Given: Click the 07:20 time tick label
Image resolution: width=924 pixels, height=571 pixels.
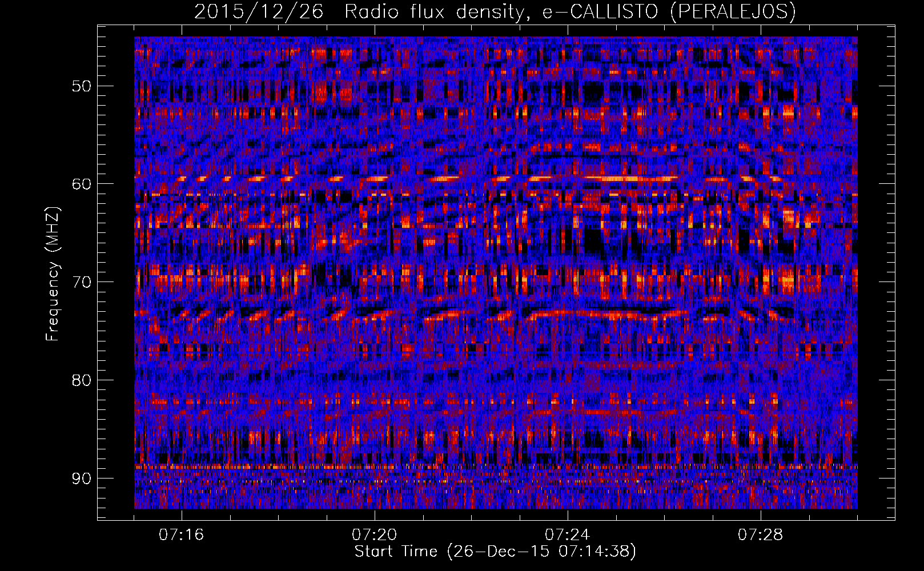Looking at the screenshot, I should pyautogui.click(x=375, y=534).
